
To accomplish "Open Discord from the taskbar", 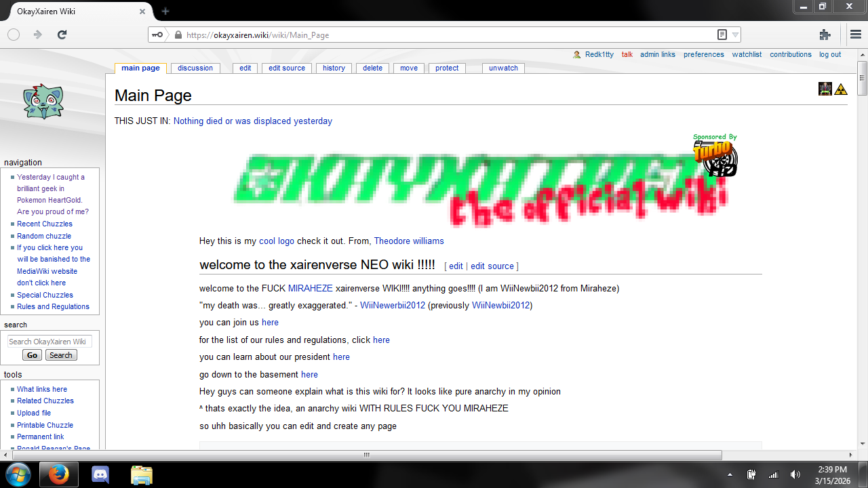I will [x=100, y=474].
